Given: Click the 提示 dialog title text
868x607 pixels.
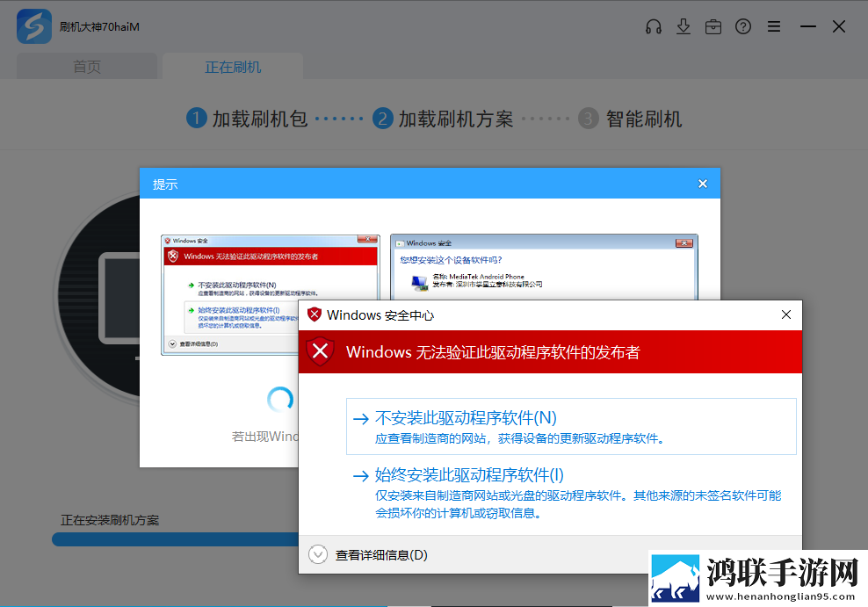Looking at the screenshot, I should [x=165, y=184].
